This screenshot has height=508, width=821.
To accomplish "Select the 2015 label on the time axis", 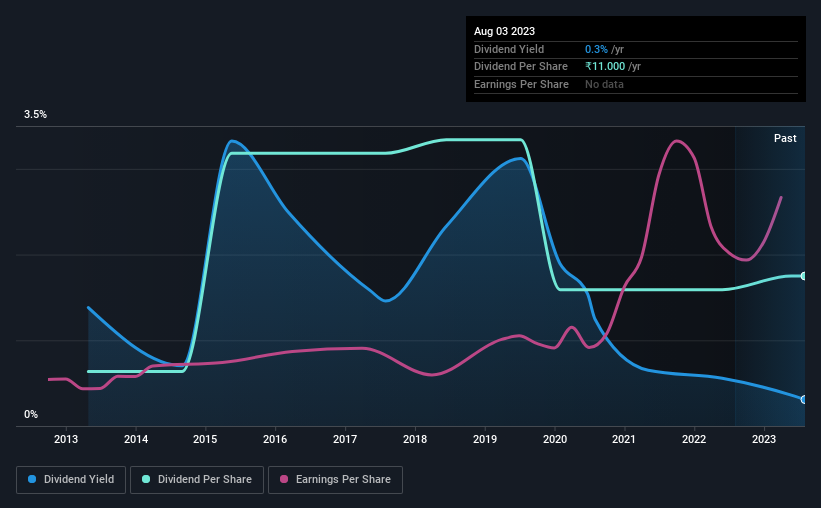I will [x=205, y=439].
